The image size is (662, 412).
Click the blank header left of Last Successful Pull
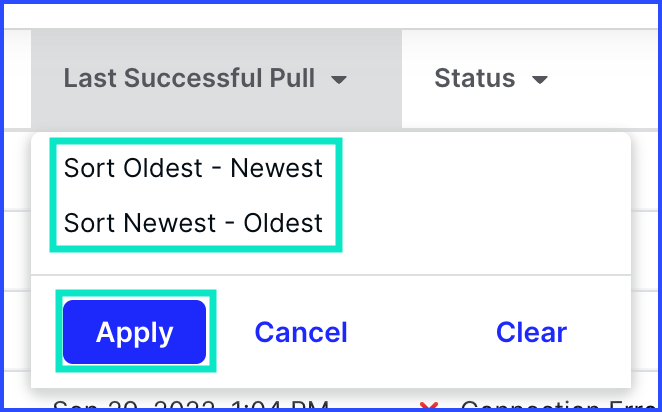click(x=17, y=79)
